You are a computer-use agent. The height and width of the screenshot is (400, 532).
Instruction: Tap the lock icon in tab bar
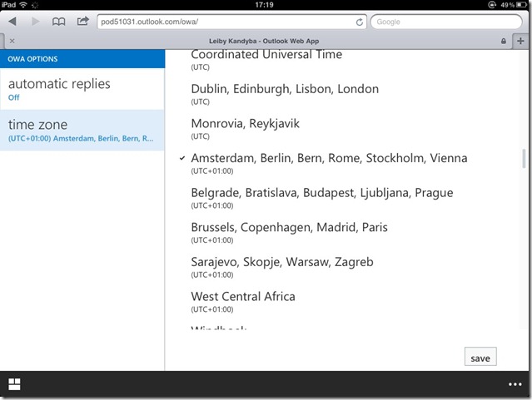(x=504, y=41)
